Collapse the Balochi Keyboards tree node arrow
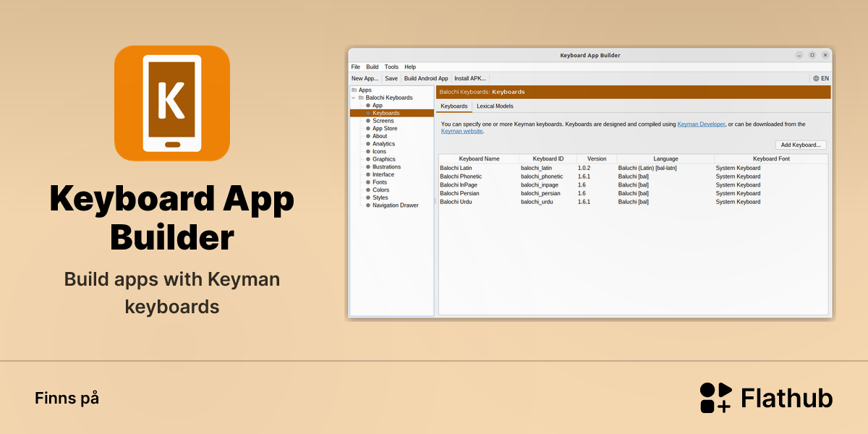 click(x=353, y=98)
